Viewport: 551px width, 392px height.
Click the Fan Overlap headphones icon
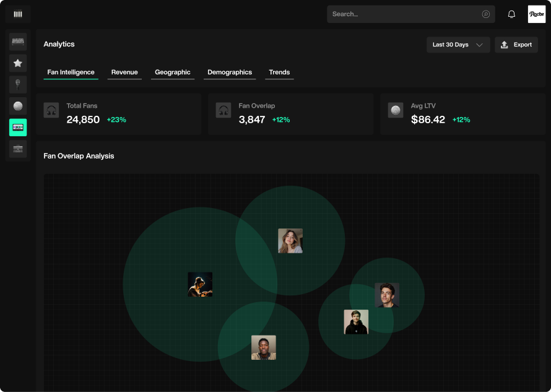pos(223,110)
